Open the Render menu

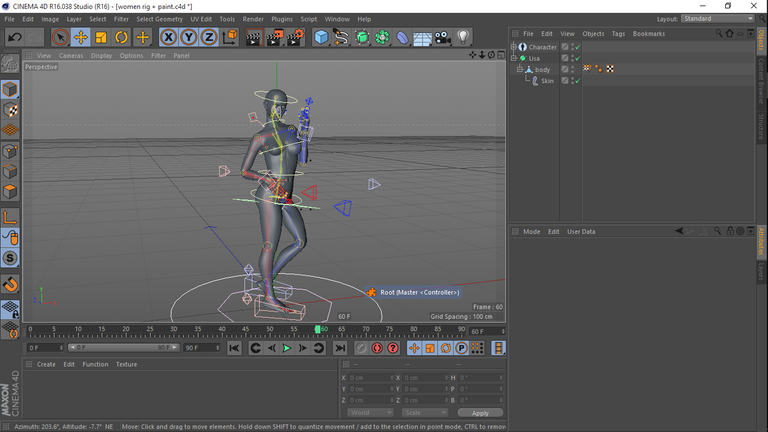pos(253,19)
